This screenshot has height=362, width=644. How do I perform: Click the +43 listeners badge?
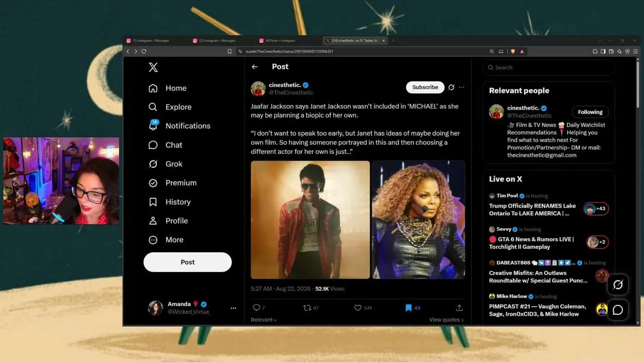[596, 209]
